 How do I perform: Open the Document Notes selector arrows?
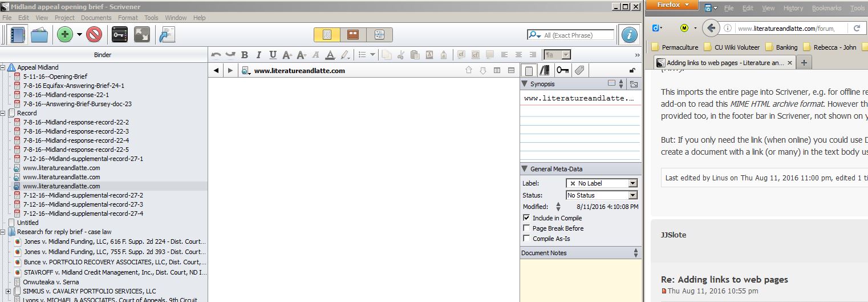click(x=636, y=253)
